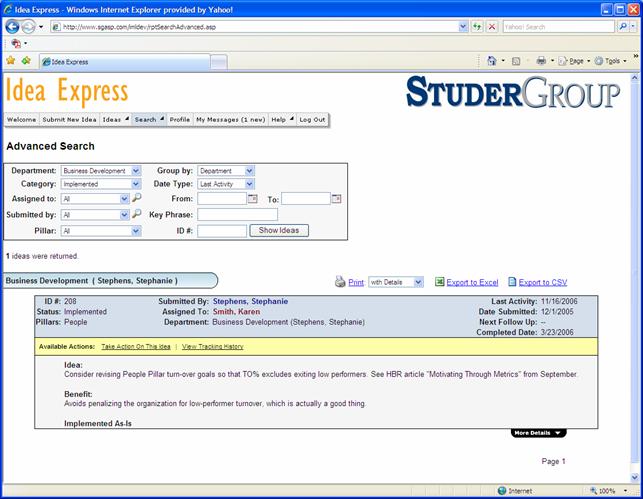This screenshot has width=643, height=499.
Task: Open the Submitted by dropdown
Action: 95,215
